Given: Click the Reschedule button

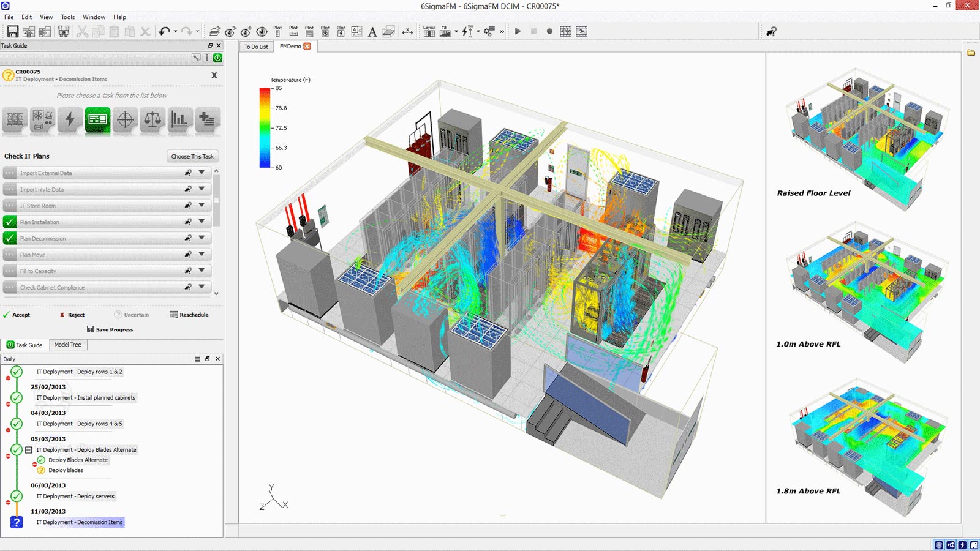Looking at the screenshot, I should coord(189,315).
